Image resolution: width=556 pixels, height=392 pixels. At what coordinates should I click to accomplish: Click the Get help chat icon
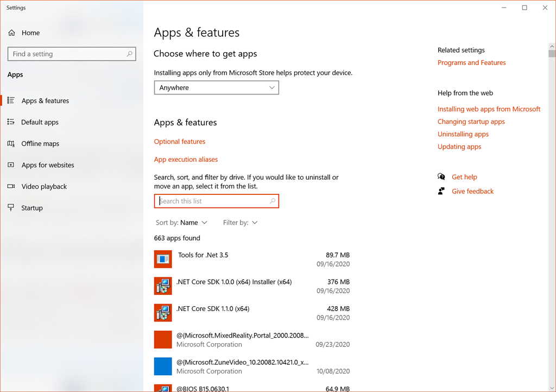pyautogui.click(x=441, y=176)
